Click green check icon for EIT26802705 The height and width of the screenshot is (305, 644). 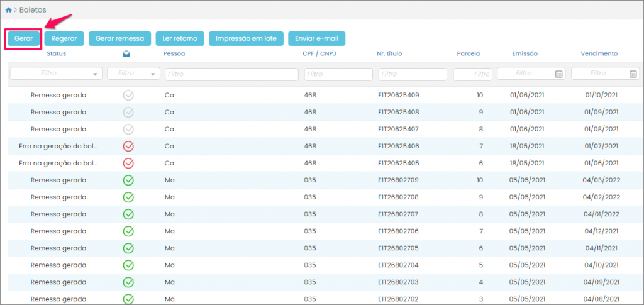tap(128, 248)
